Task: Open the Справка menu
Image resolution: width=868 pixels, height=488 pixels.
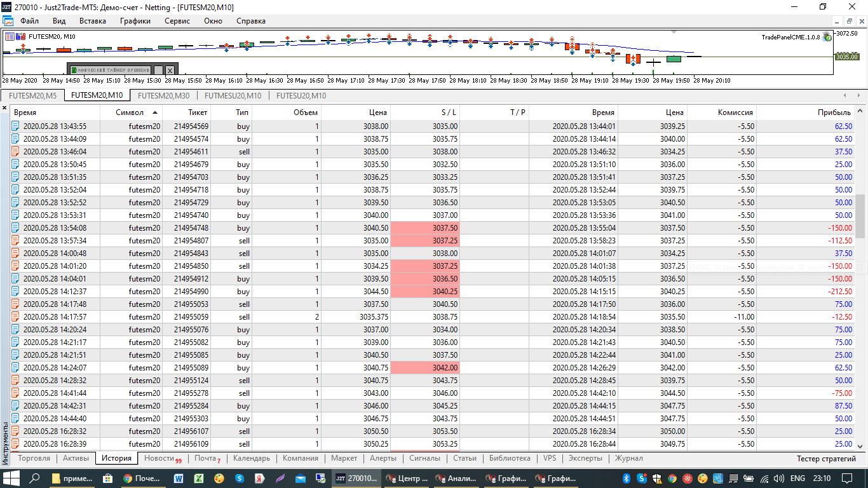Action: tap(251, 21)
